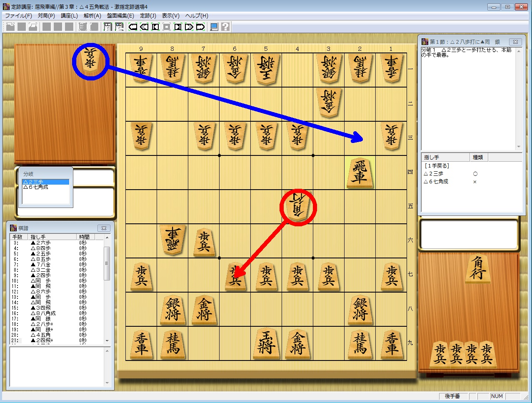Click the jump-to-last-move arrow icon
532x403 pixels.
tap(200, 27)
